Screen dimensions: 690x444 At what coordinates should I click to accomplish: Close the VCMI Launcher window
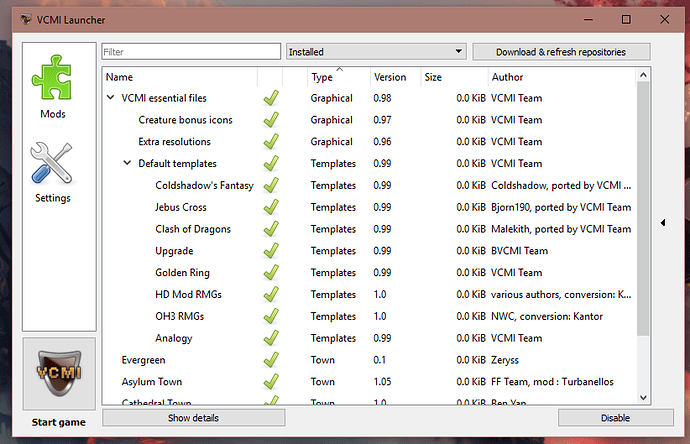pos(664,19)
